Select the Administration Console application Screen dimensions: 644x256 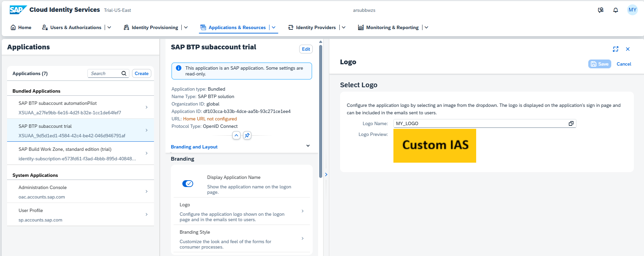(80, 191)
